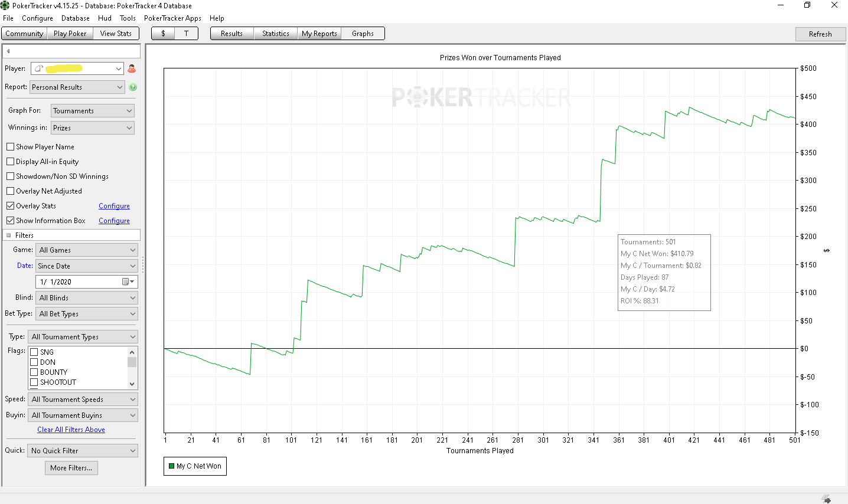848x504 pixels.
Task: Check the DON flag
Action: point(34,362)
